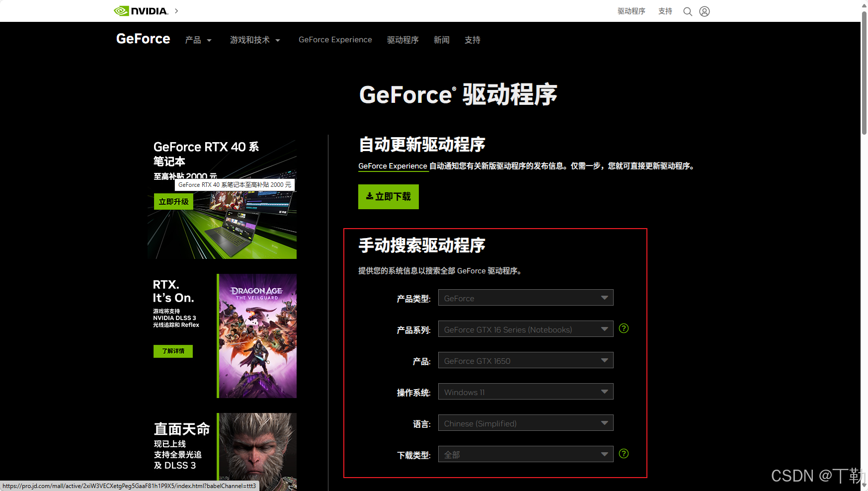Open 新闻 navigation item
868x491 pixels.
click(x=442, y=40)
